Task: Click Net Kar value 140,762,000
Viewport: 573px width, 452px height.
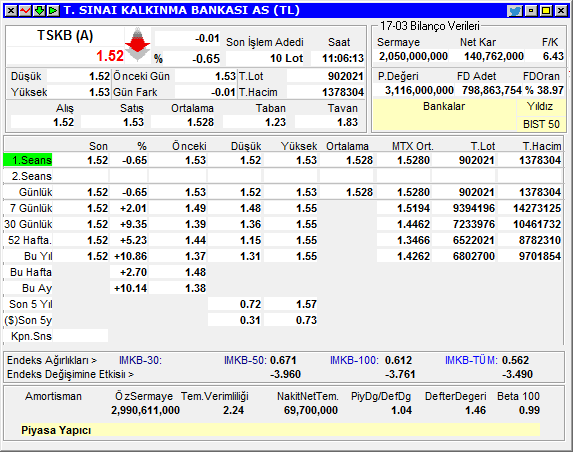Action: [x=494, y=56]
